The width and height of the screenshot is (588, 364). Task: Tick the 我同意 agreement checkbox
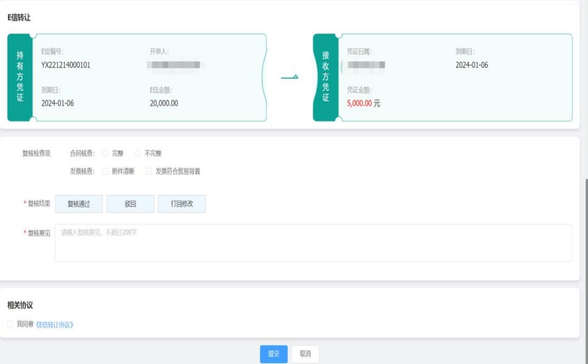(x=10, y=325)
